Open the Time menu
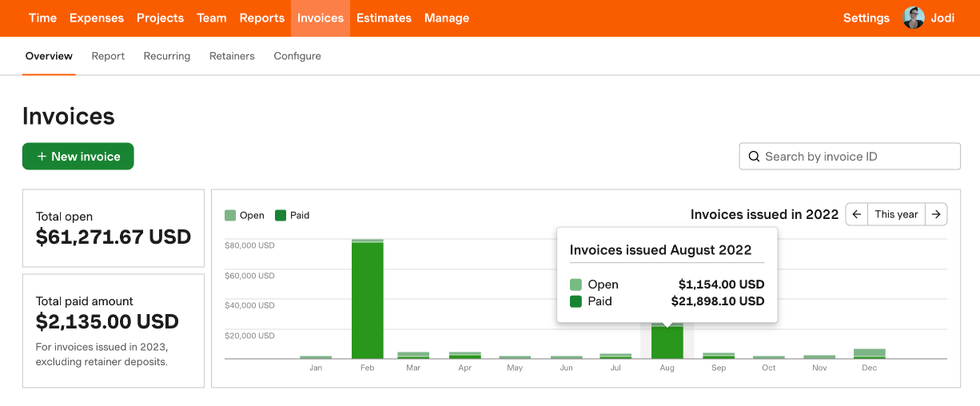Screen dimensions: 980x406 coord(42,18)
